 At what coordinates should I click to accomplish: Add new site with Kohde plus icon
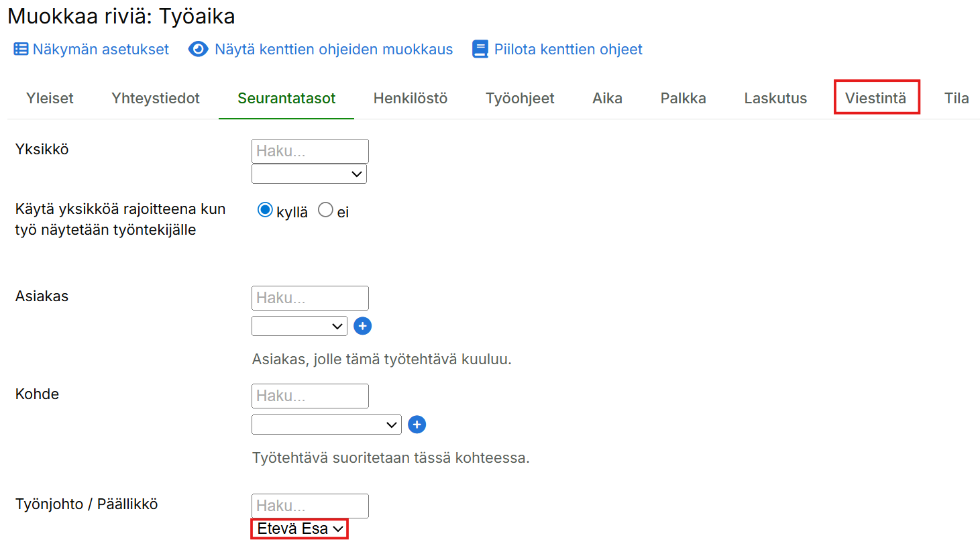tap(417, 425)
